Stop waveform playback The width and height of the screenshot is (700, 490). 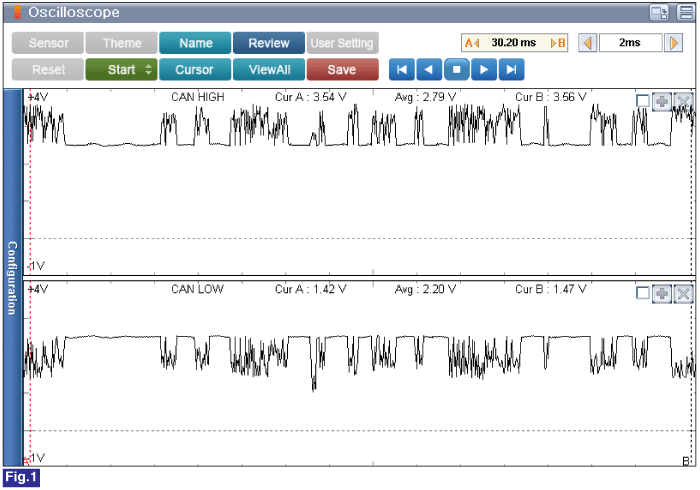coord(457,70)
